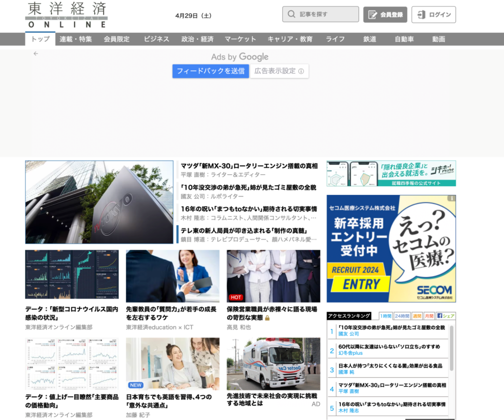Click the HOT badge on the insurance article thumbnail

point(236,297)
